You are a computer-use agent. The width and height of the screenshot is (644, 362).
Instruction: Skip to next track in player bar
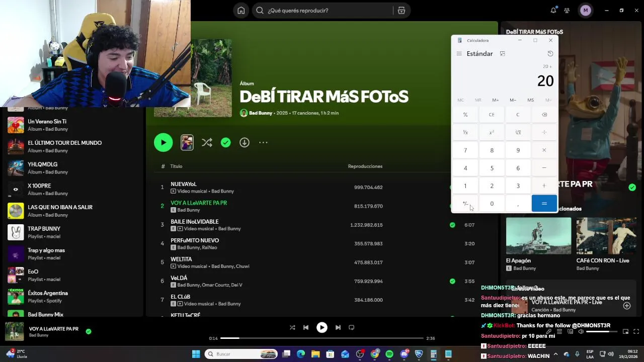pos(338,327)
